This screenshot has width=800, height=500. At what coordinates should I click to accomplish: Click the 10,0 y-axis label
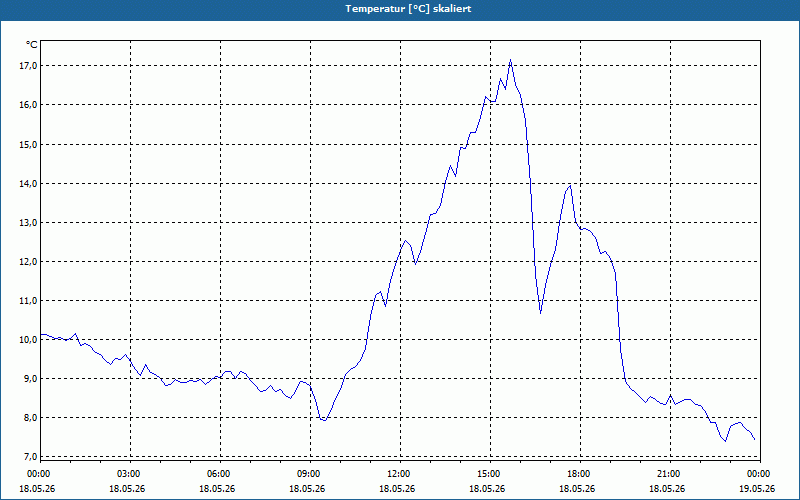(28, 339)
